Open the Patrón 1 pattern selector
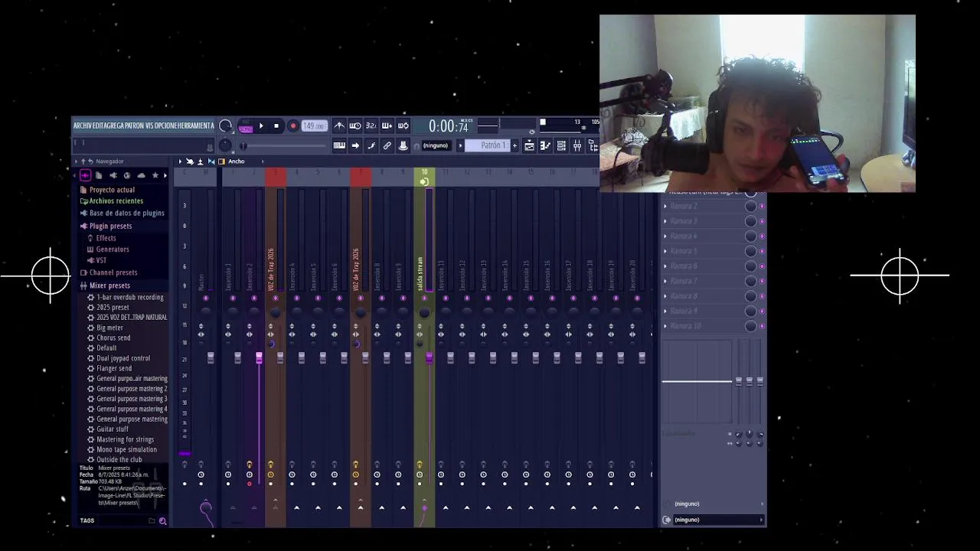 point(490,145)
